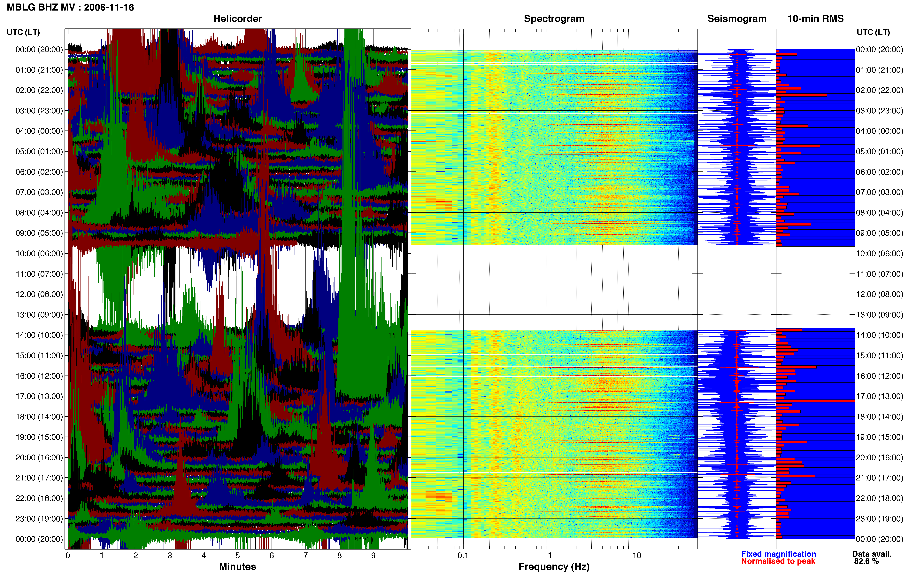Click Helicorder-side 01:00 (21:00) time label

tap(39, 70)
